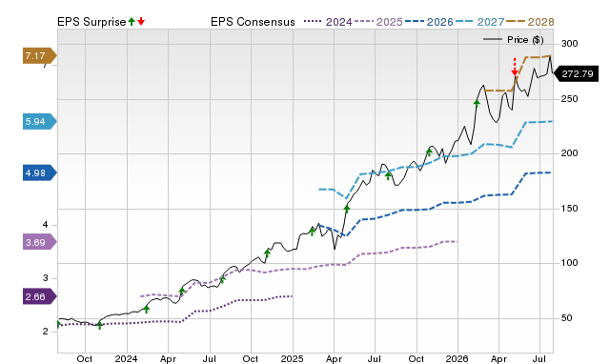Click the Apr label following 2024
The width and height of the screenshot is (610, 364).
click(168, 358)
